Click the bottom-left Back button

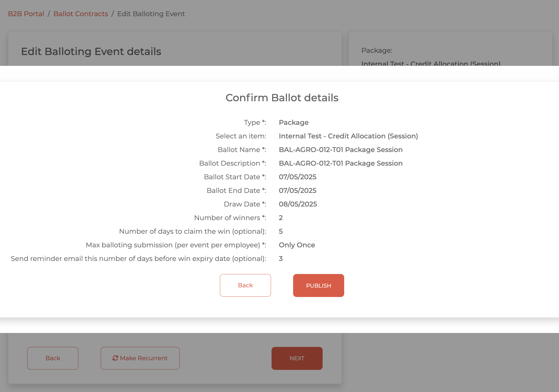coord(53,358)
